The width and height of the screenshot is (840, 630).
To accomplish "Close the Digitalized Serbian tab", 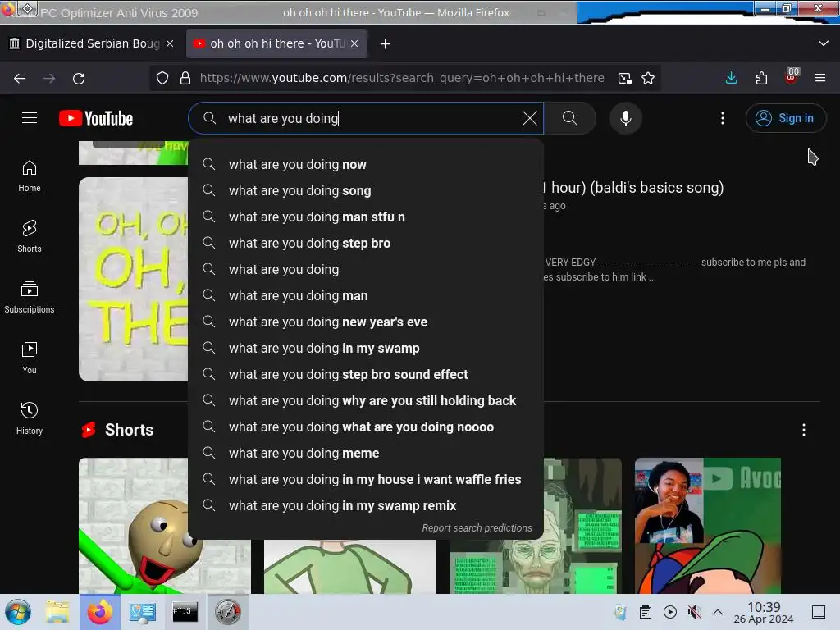I will [x=170, y=44].
